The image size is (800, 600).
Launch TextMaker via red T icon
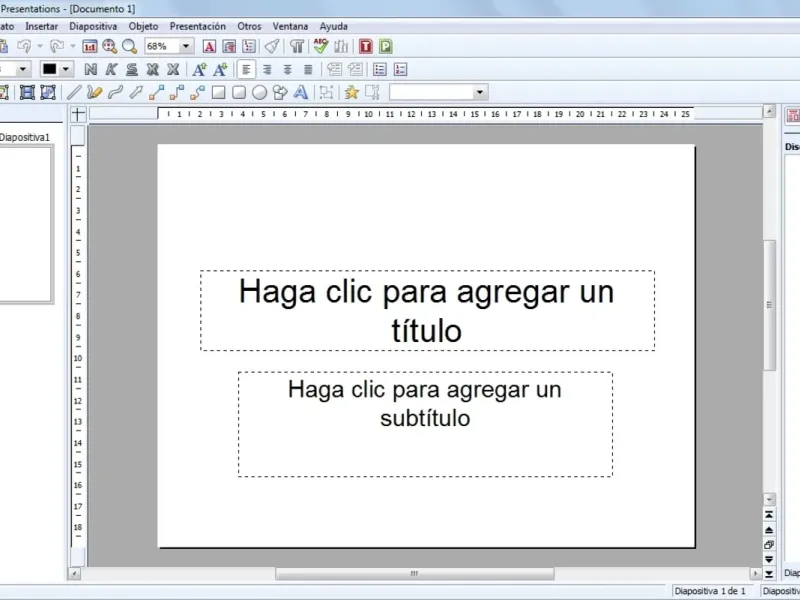pos(366,46)
